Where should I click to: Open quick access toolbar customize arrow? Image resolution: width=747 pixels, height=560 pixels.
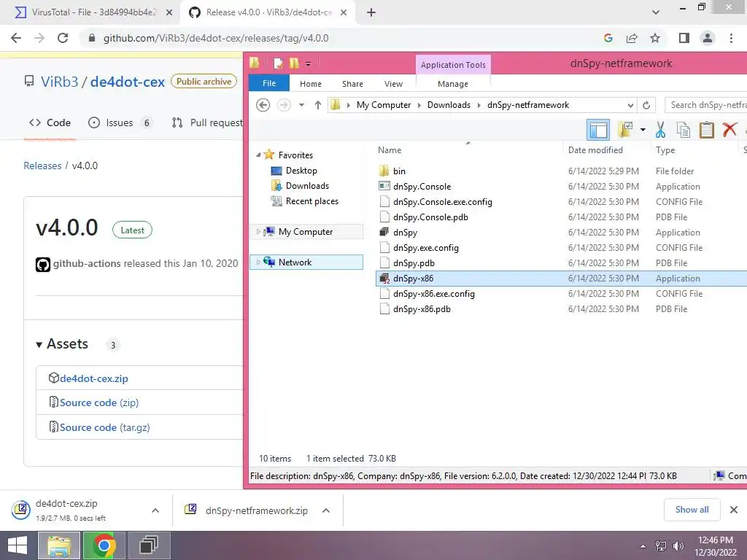coord(309,63)
